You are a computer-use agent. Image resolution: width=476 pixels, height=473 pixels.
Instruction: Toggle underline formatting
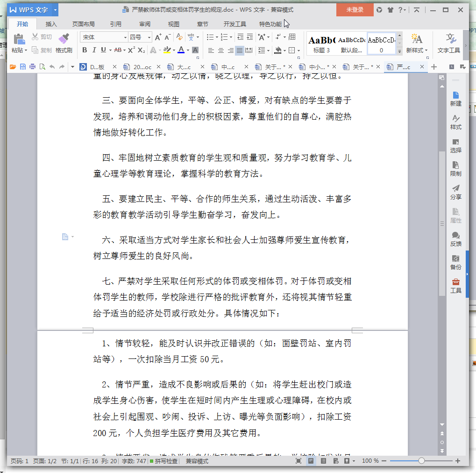(x=104, y=50)
